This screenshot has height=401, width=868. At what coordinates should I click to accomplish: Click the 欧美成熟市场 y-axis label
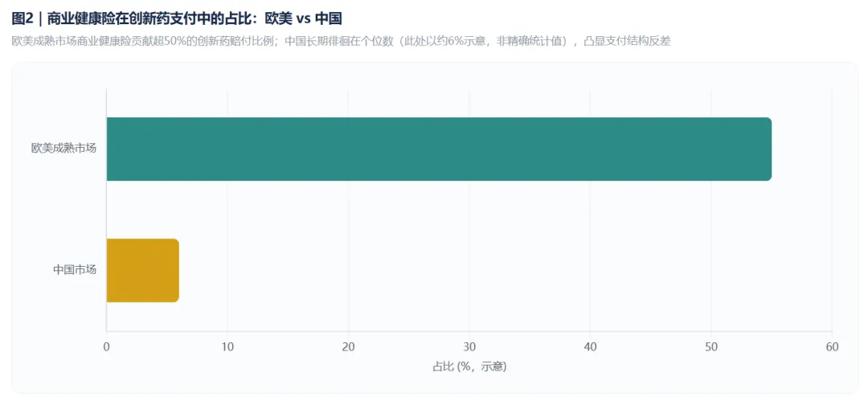63,149
